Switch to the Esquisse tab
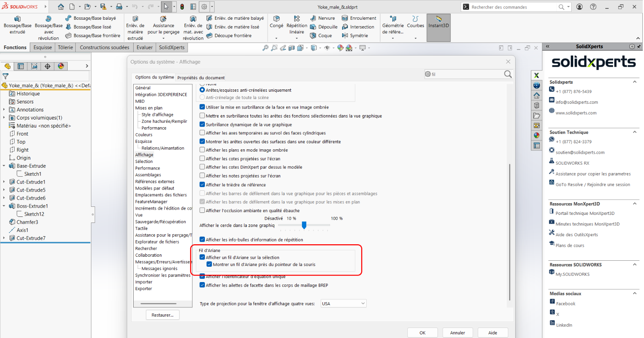The image size is (644, 338). tap(42, 47)
